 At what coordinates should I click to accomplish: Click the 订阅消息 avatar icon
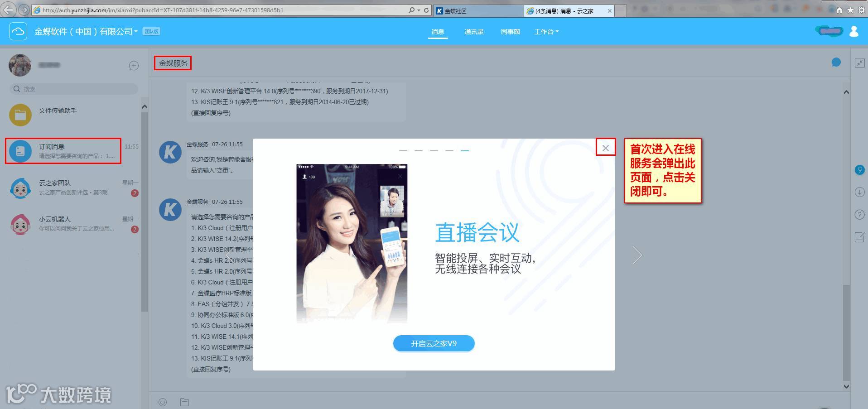pyautogui.click(x=20, y=151)
